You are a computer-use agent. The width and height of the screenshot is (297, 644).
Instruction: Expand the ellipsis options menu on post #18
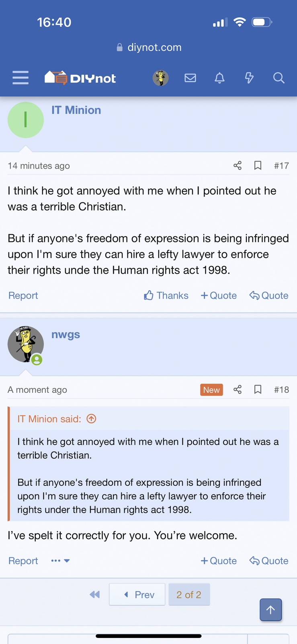tap(60, 561)
